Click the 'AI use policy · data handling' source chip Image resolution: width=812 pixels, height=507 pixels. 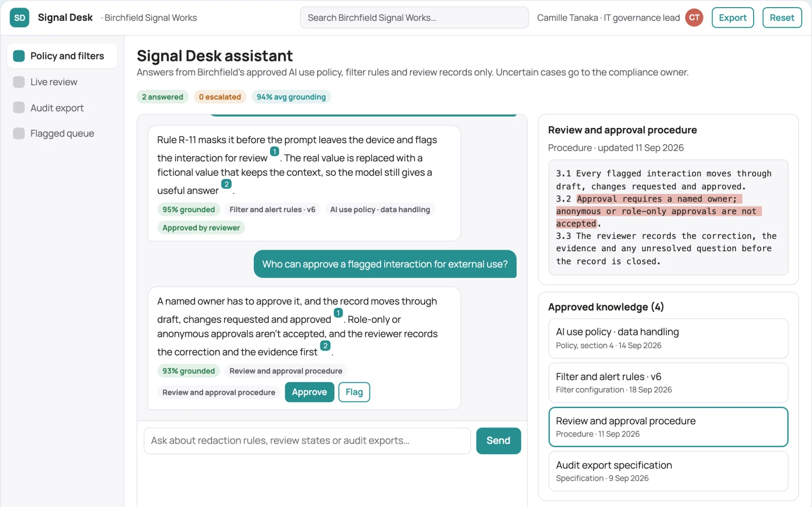pyautogui.click(x=380, y=210)
